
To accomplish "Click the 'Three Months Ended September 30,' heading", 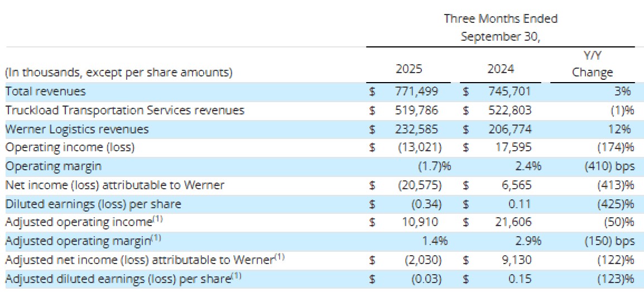I will coord(501,27).
